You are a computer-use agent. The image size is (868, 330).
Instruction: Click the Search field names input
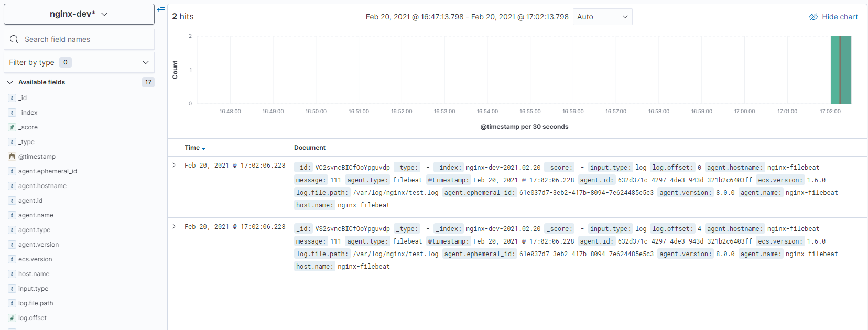pyautogui.click(x=79, y=39)
